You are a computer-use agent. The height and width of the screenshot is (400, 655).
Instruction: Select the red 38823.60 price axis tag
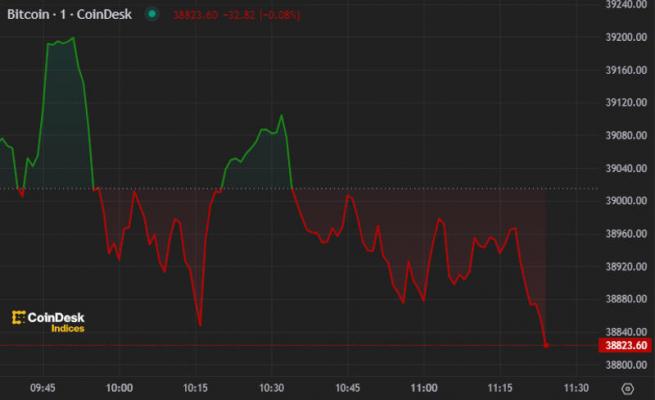click(x=626, y=346)
